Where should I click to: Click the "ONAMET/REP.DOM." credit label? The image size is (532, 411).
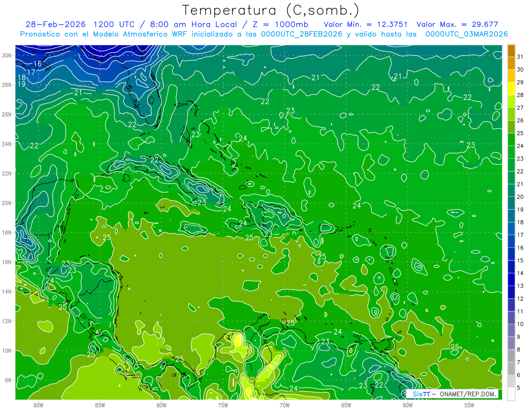tap(468, 394)
